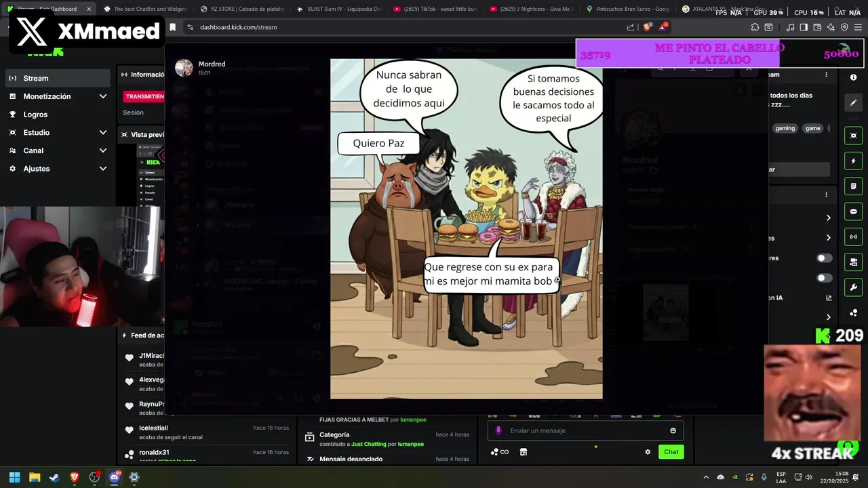Viewport: 868px width, 488px height.
Task: Click the meme image in Discord overlay
Action: pyautogui.click(x=466, y=228)
